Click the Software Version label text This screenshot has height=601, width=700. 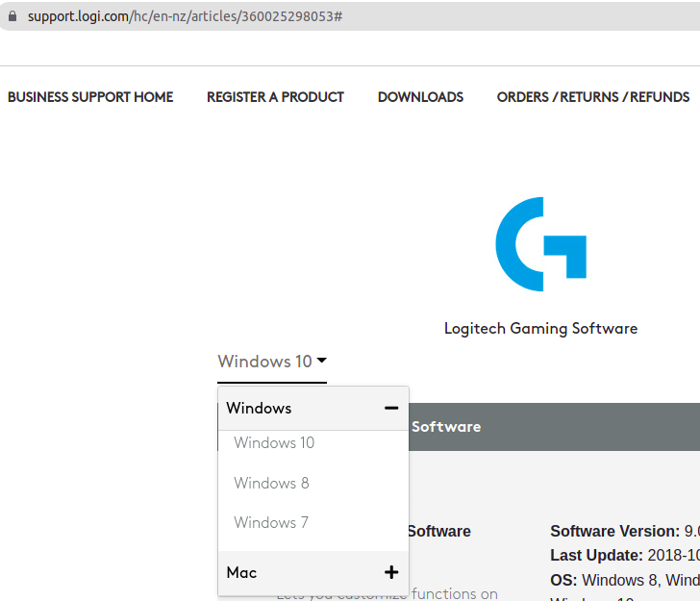(x=614, y=532)
